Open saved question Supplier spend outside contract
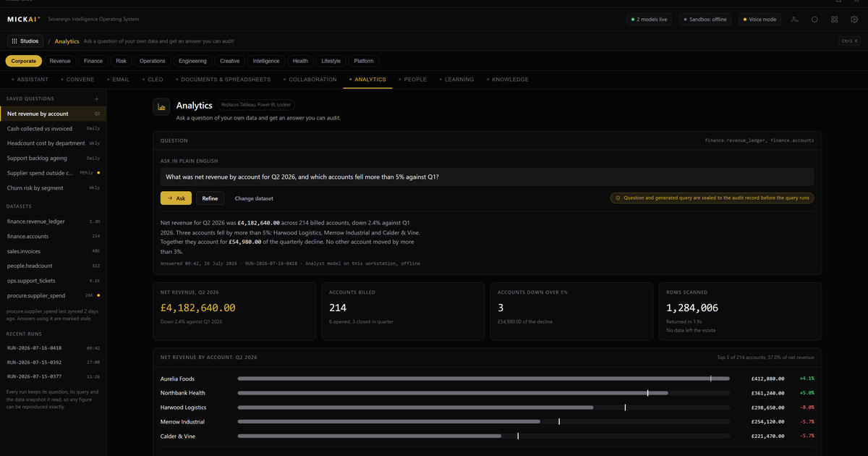The width and height of the screenshot is (868, 456). coord(53,173)
